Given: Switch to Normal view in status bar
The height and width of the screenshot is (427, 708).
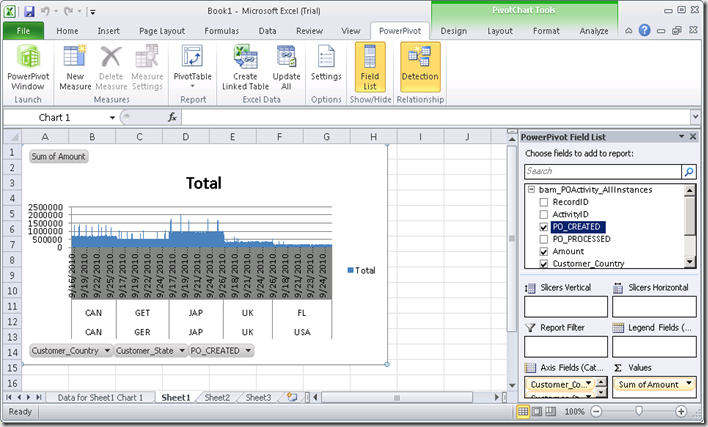Looking at the screenshot, I should point(523,412).
